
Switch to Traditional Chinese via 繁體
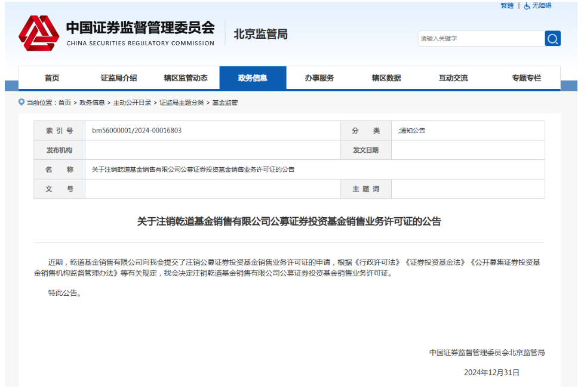click(507, 5)
